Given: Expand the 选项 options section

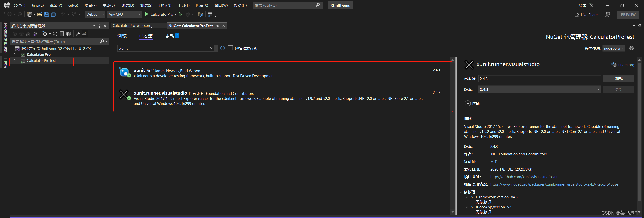Looking at the screenshot, I should (x=468, y=103).
